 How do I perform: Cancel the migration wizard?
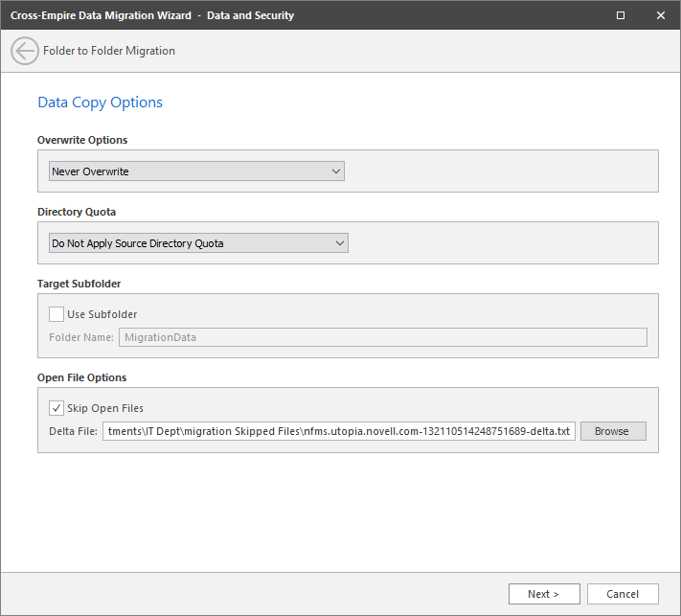[x=623, y=594]
